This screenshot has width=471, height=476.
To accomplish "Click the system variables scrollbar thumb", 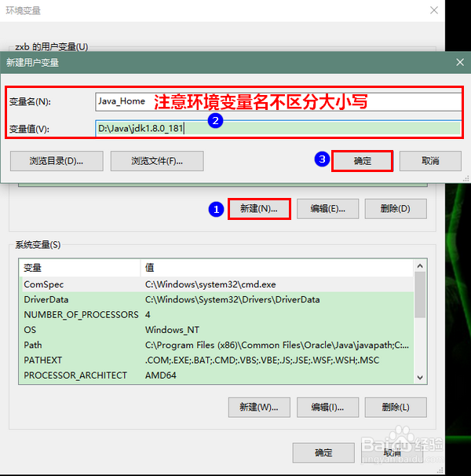I will (420, 295).
